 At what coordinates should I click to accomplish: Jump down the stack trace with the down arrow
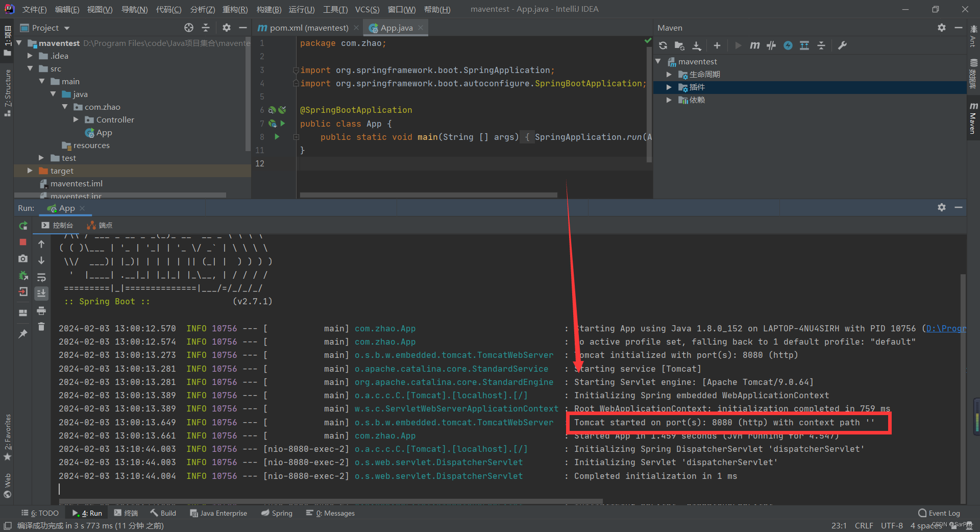pyautogui.click(x=41, y=260)
